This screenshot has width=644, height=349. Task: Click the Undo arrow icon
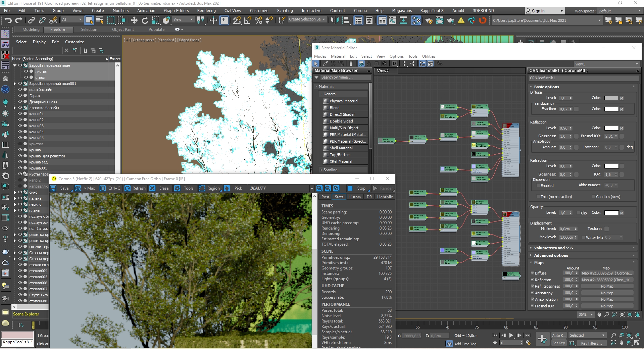coord(8,20)
